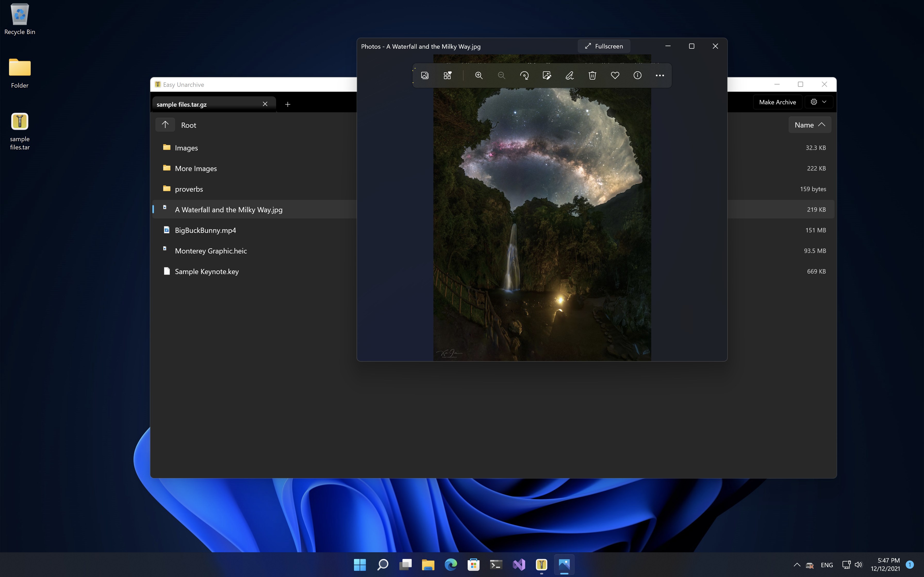Open the three-dot See more menu

[660, 75]
